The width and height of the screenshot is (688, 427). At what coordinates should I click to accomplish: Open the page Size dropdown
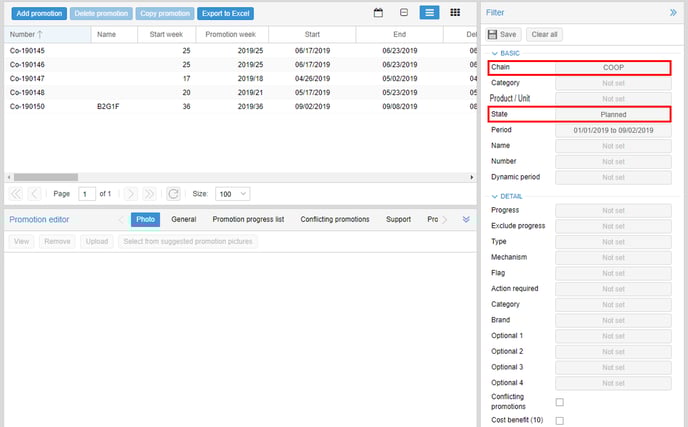pyautogui.click(x=233, y=194)
